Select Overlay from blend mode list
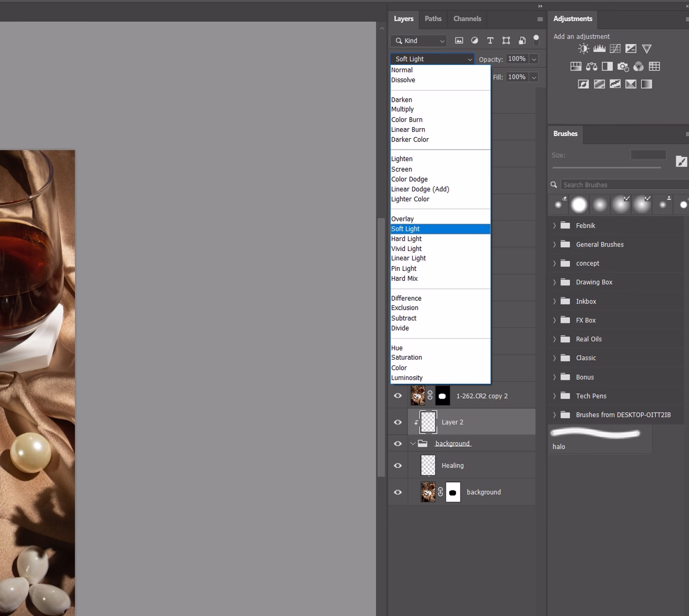This screenshot has height=616, width=689. coord(402,219)
